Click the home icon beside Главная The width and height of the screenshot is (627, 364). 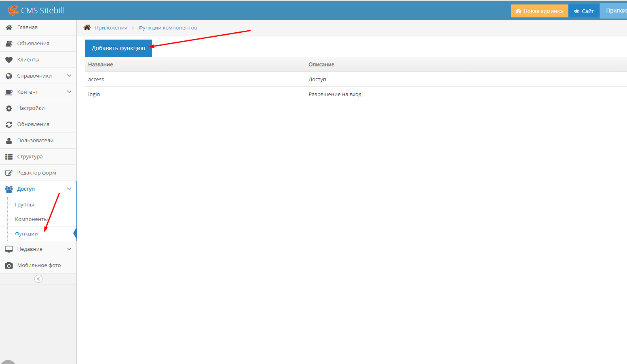(9, 27)
